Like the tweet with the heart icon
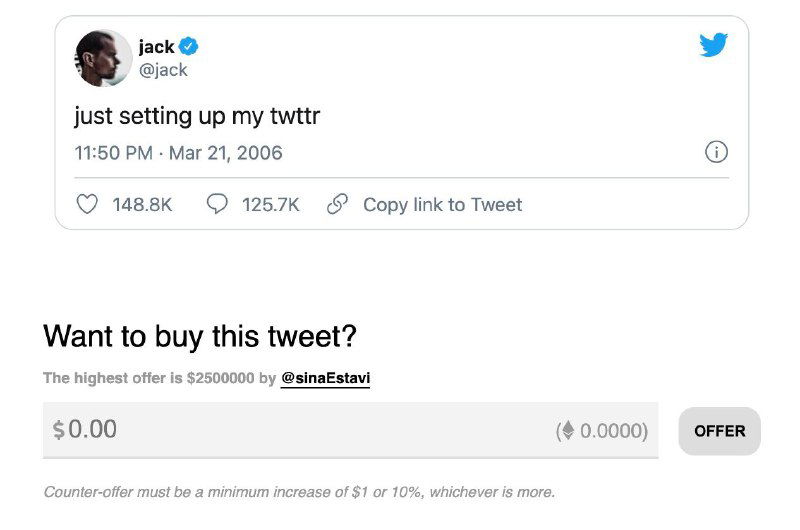The image size is (800, 530). pyautogui.click(x=88, y=204)
